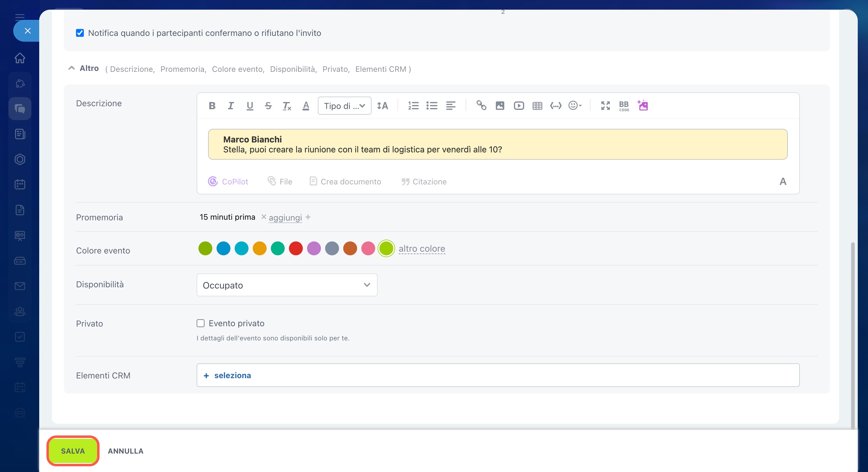
Task: Open the Disponibilità dropdown showing Occupato
Action: pyautogui.click(x=287, y=285)
